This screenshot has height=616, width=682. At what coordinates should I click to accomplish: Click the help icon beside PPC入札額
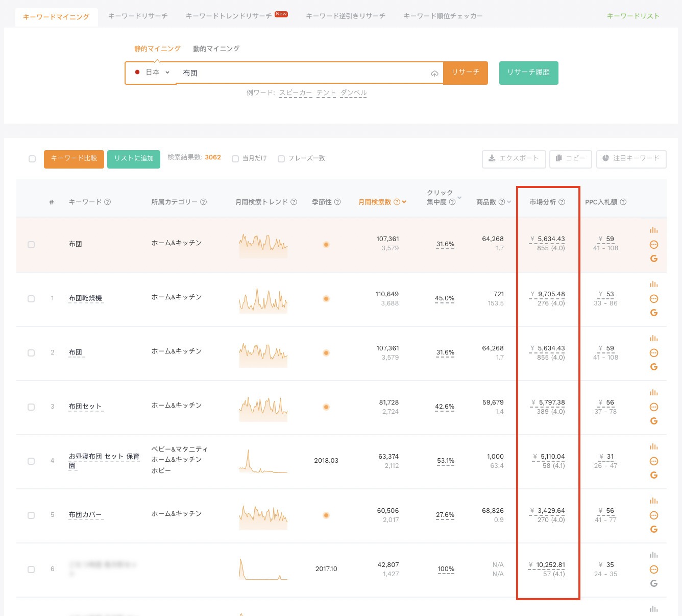pos(623,202)
